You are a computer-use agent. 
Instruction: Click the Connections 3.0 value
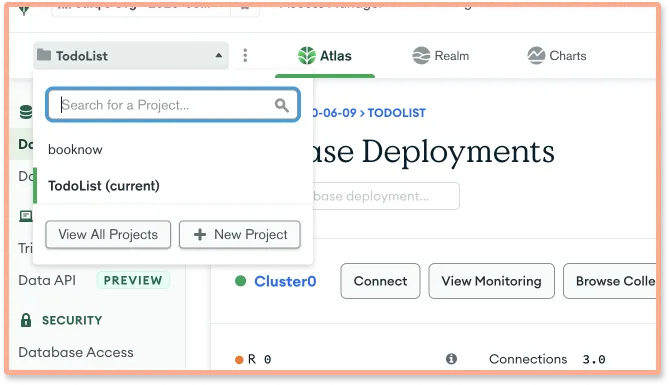tap(594, 359)
